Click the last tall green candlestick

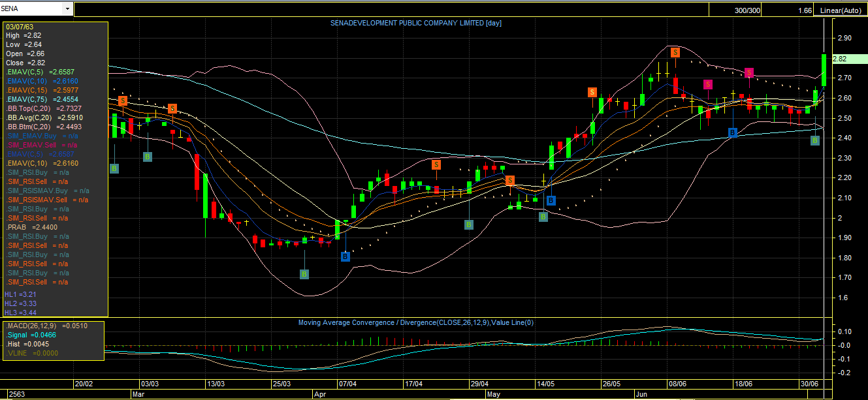point(824,70)
